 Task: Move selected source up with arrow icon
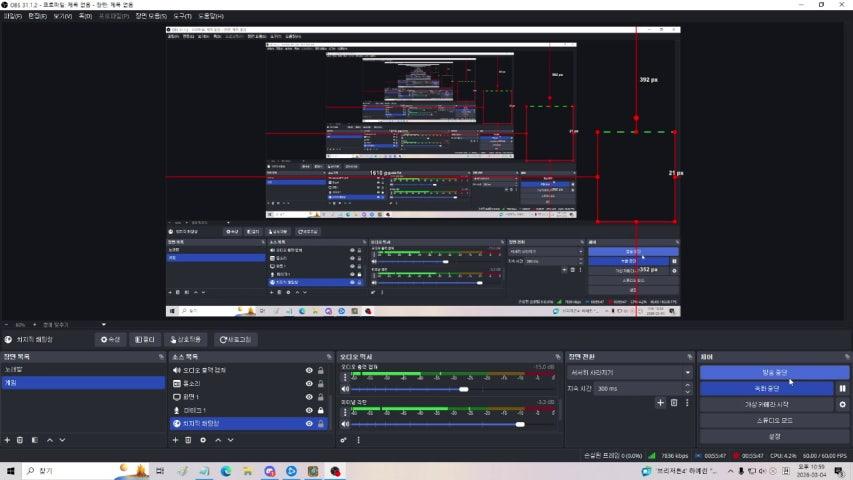(x=218, y=439)
